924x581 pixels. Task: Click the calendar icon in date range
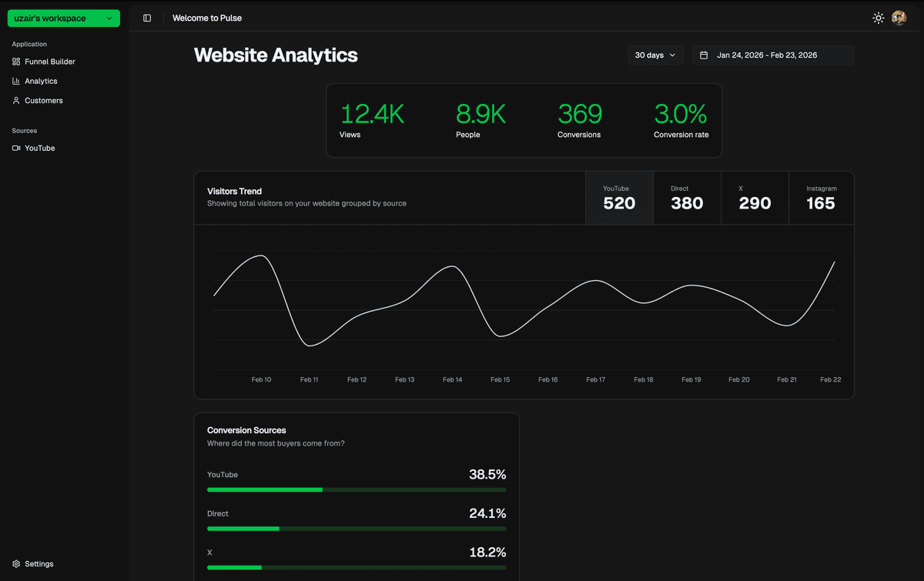click(704, 55)
